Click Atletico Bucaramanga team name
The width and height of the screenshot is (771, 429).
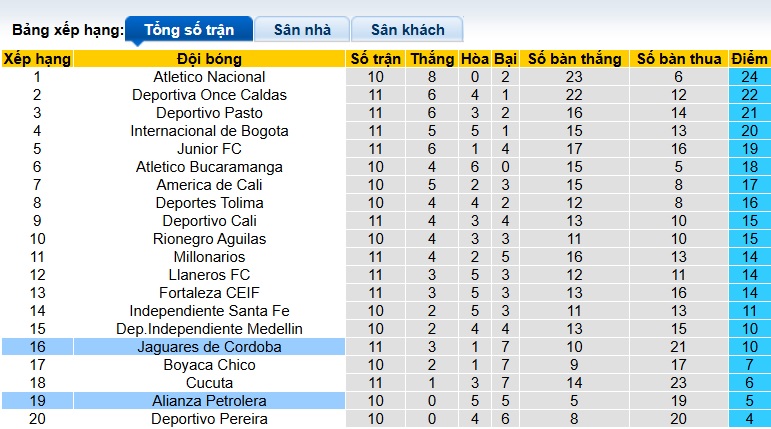coord(209,167)
